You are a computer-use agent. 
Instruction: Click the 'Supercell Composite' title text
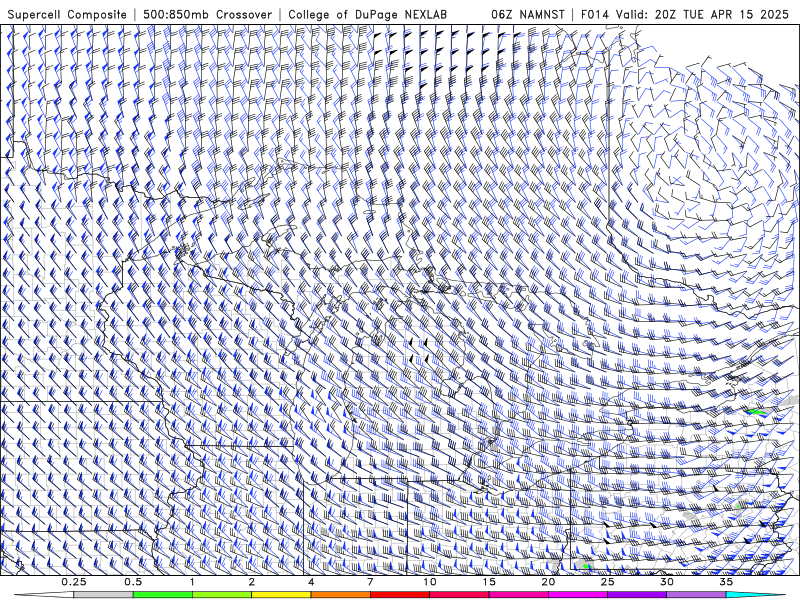(x=67, y=15)
